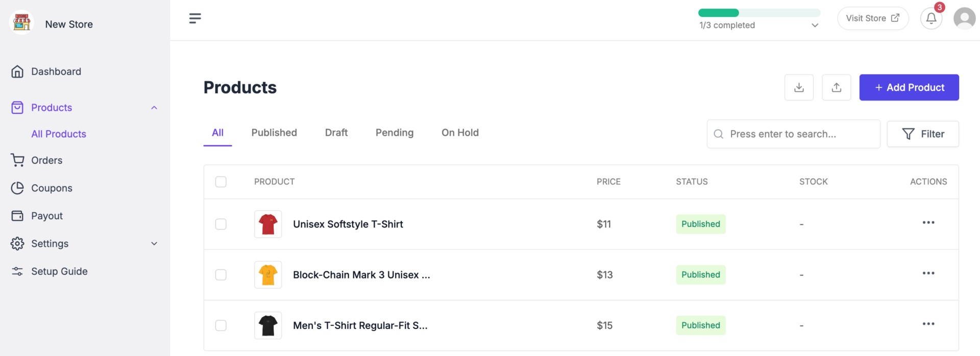Viewport: 980px width, 356px height.
Task: Open notifications via the bell icon
Action: [931, 18]
